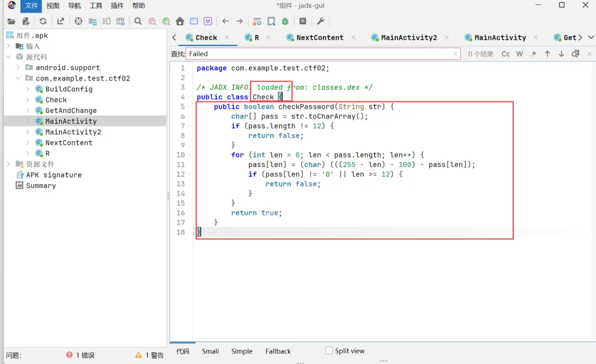
Task: Switch to Smali view at bottom
Action: tap(210, 351)
